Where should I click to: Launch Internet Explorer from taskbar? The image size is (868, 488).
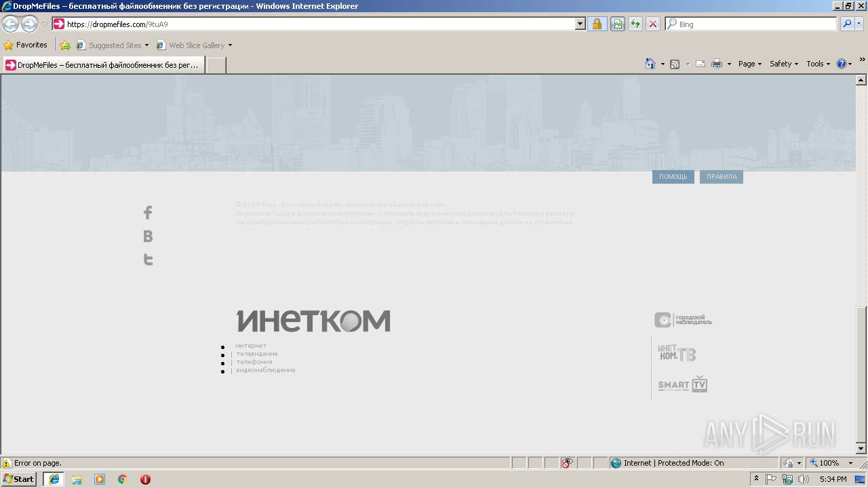54,479
